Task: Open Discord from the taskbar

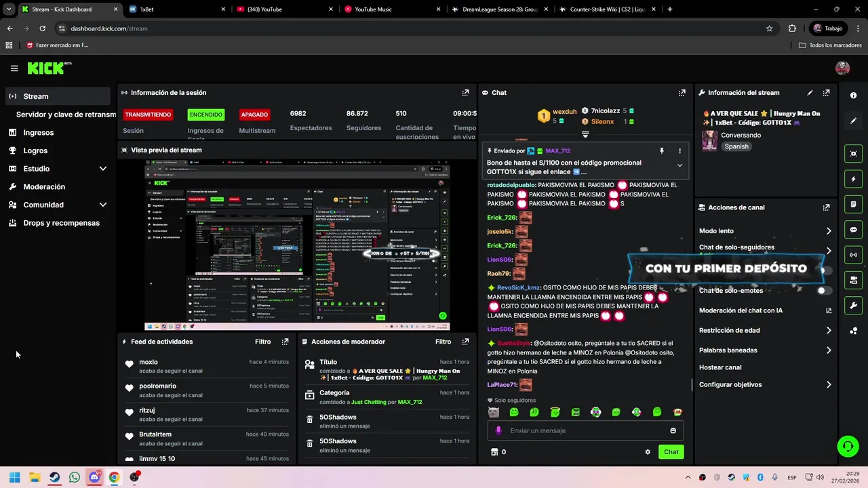Action: point(94,477)
